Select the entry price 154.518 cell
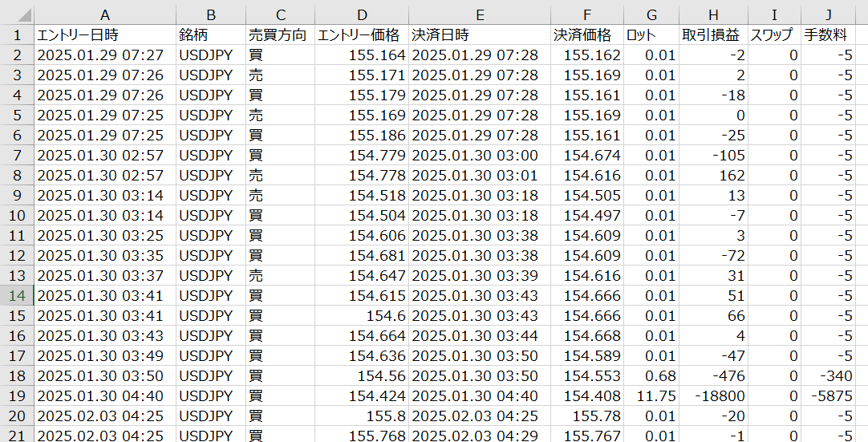868x442 pixels. pyautogui.click(x=362, y=195)
